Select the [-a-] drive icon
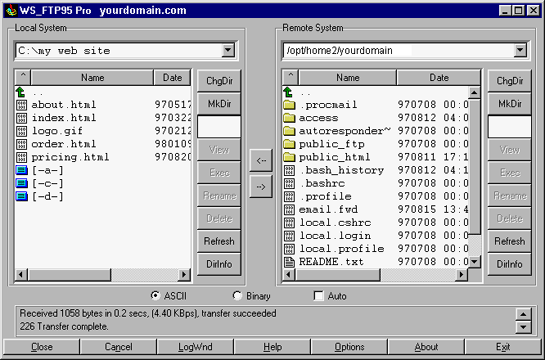This screenshot has width=545, height=360. (21, 170)
